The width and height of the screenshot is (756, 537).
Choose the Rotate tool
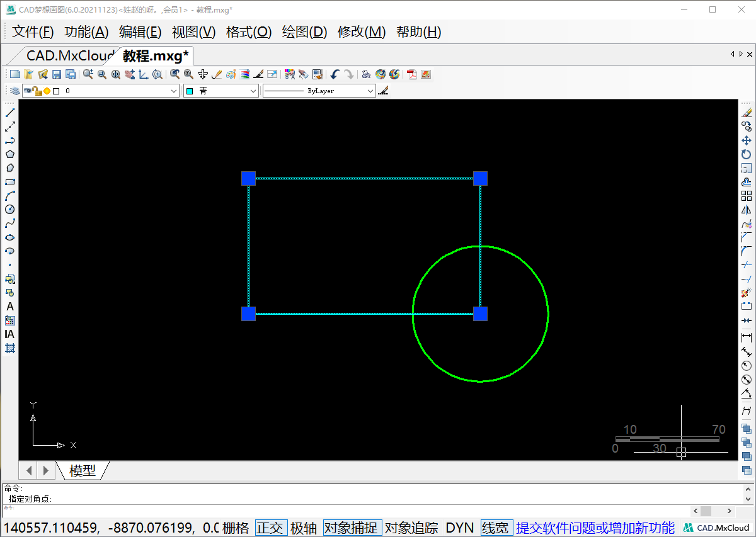coord(747,154)
